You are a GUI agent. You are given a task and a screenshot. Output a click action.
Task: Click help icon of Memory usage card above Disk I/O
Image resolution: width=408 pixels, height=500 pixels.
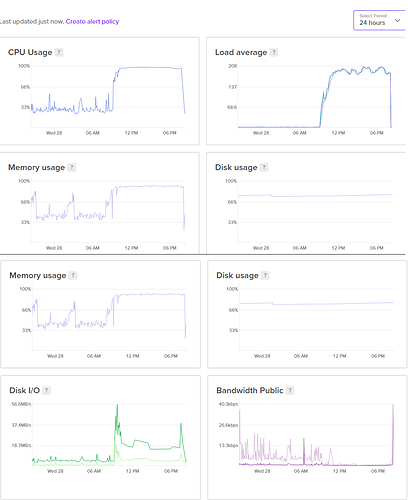[x=73, y=275]
